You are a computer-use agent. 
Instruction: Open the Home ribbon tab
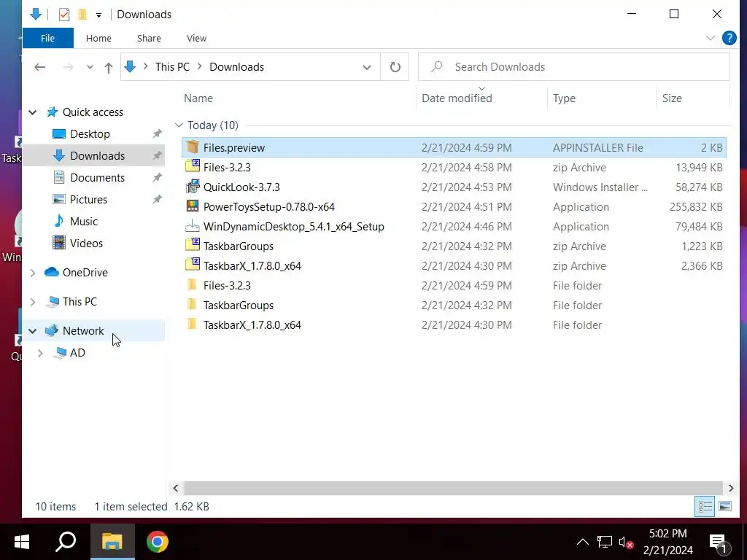tap(98, 38)
